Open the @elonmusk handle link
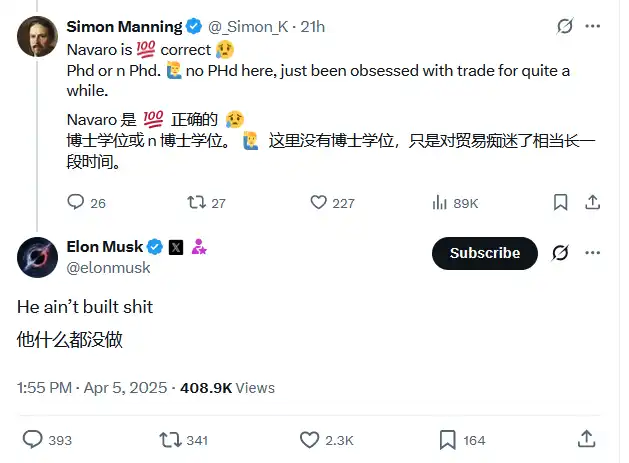The width and height of the screenshot is (629, 463). tap(107, 267)
